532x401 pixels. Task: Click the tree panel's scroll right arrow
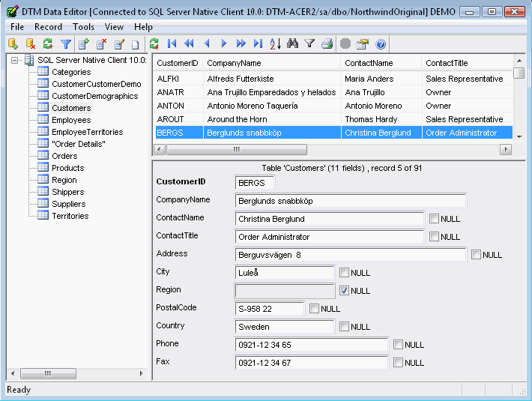pos(142,373)
